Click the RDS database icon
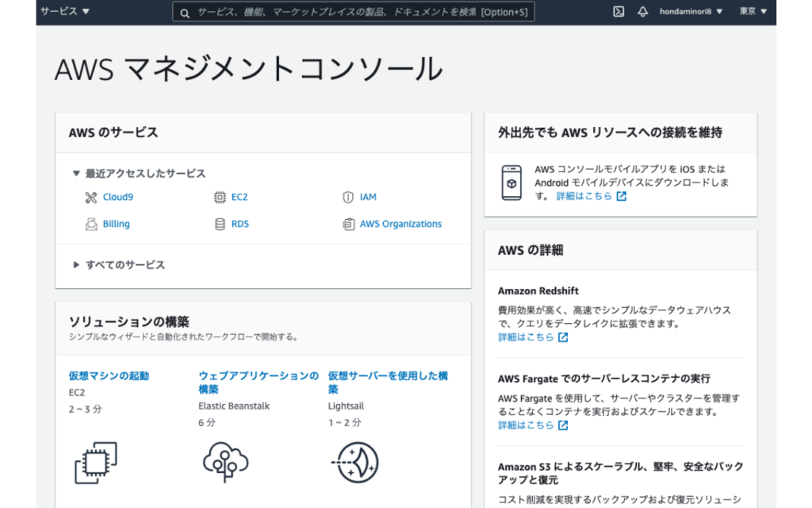Screen dimensions: 812x508 pyautogui.click(x=220, y=225)
